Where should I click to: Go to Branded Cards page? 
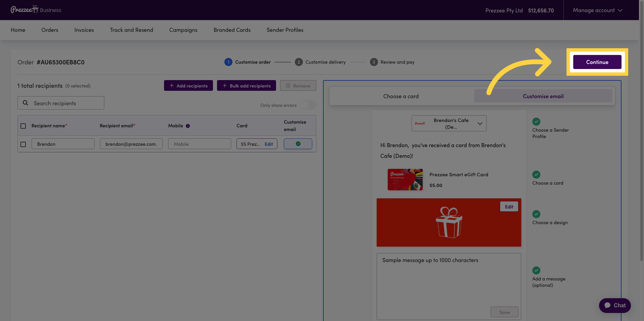232,30
